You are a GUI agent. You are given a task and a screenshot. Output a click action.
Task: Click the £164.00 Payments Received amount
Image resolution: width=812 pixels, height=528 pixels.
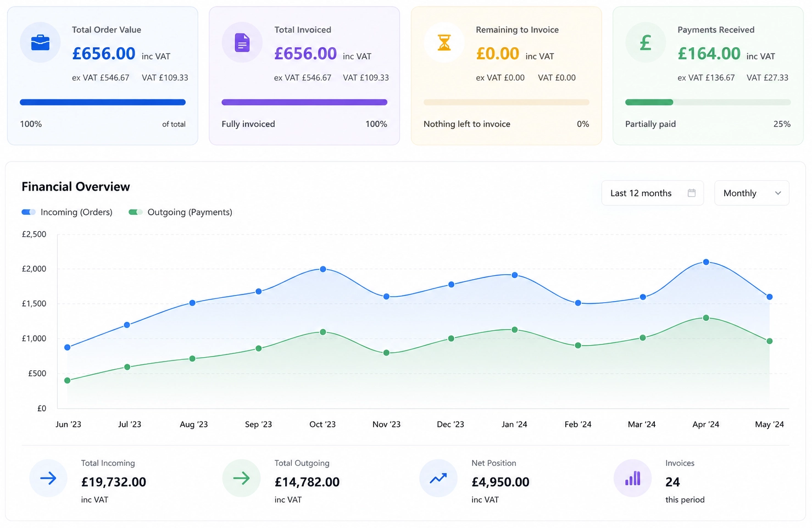coord(709,53)
